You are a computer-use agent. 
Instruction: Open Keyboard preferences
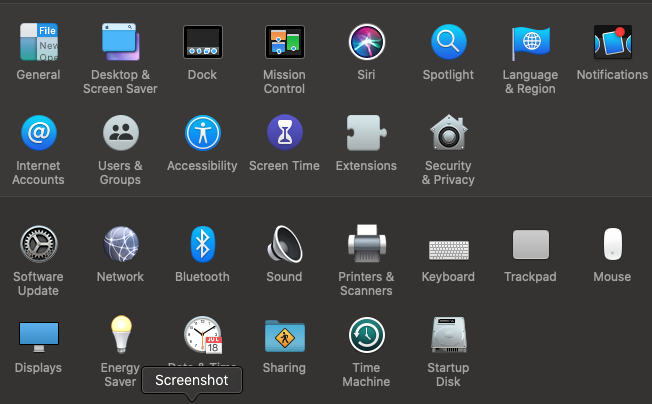[449, 250]
